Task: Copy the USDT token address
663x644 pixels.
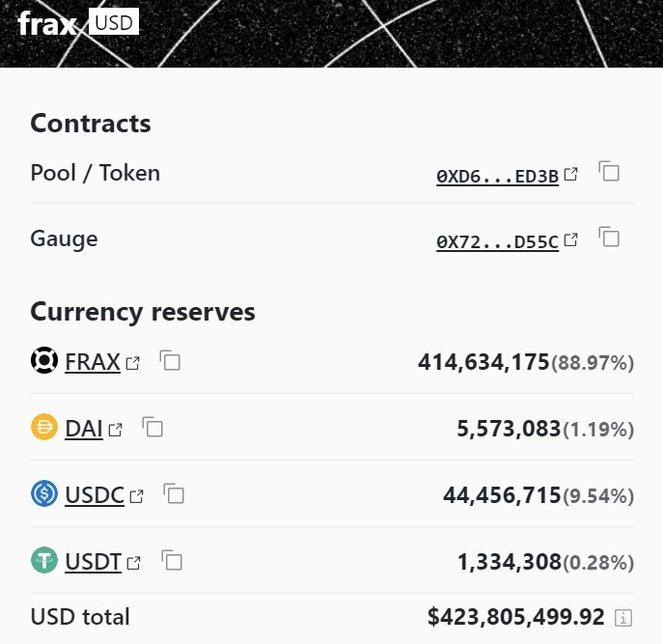Action: point(172,560)
